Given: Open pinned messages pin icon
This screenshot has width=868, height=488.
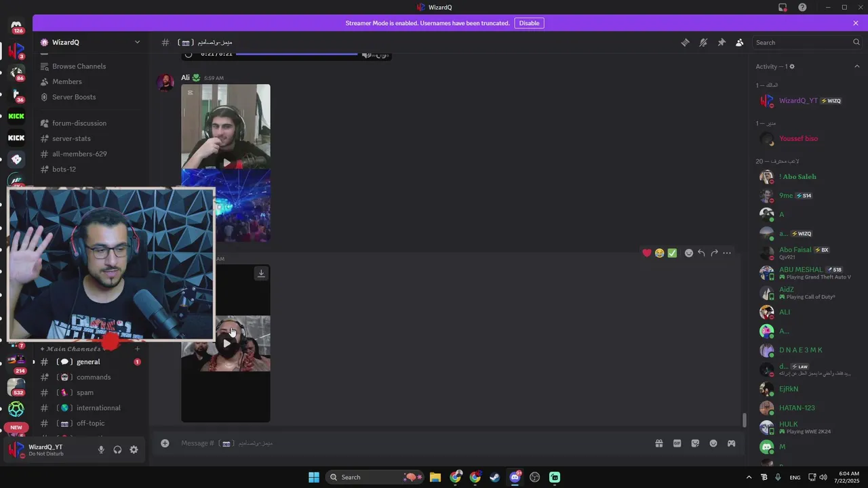Looking at the screenshot, I should click(722, 42).
